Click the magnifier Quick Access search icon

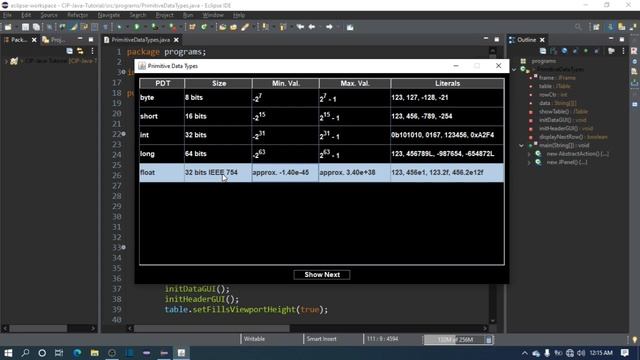[578, 27]
